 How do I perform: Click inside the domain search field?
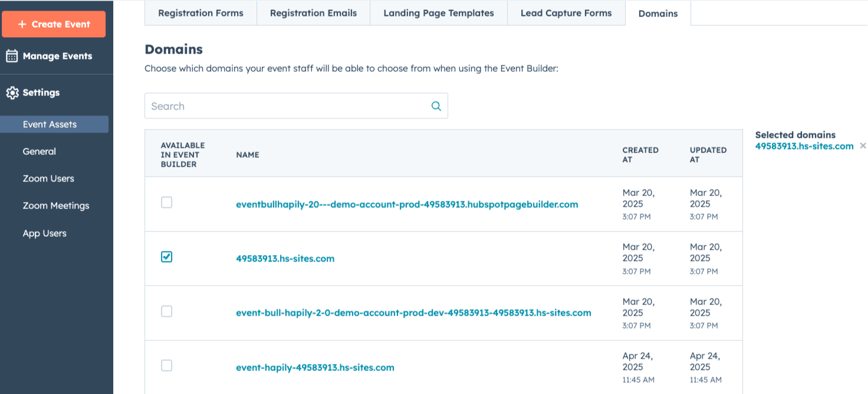[x=265, y=106]
